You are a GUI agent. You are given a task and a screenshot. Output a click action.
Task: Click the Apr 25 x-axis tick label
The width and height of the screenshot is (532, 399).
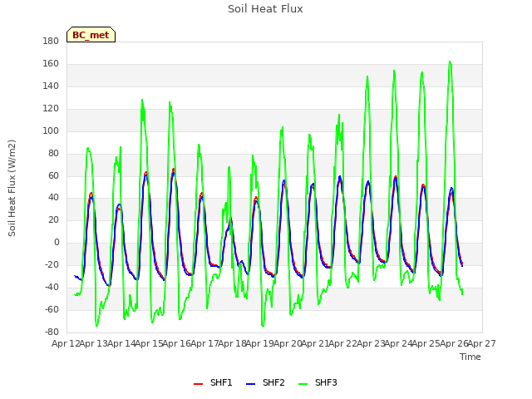tap(426, 343)
